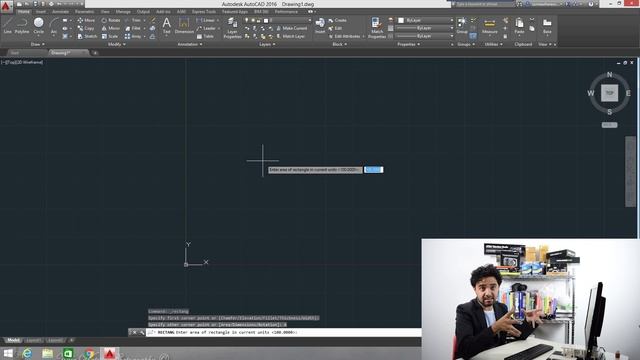Activate the Copy command
This screenshot has width=640, height=360.
pyautogui.click(x=86, y=28)
